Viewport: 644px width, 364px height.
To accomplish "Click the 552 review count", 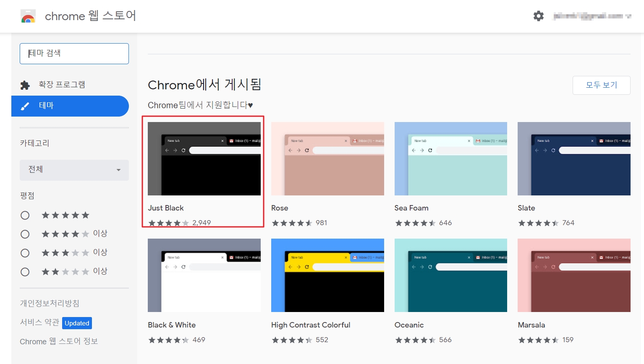I will (322, 340).
